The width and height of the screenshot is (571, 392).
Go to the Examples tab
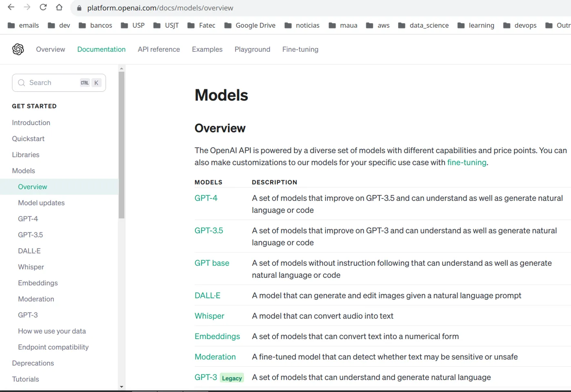[x=207, y=49]
